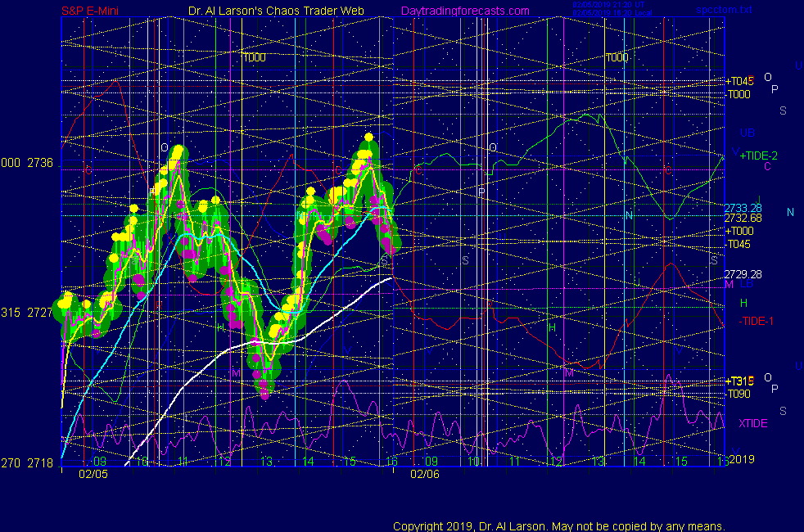Select the -T090 level label
This screenshot has height=532, width=804.
point(739,394)
